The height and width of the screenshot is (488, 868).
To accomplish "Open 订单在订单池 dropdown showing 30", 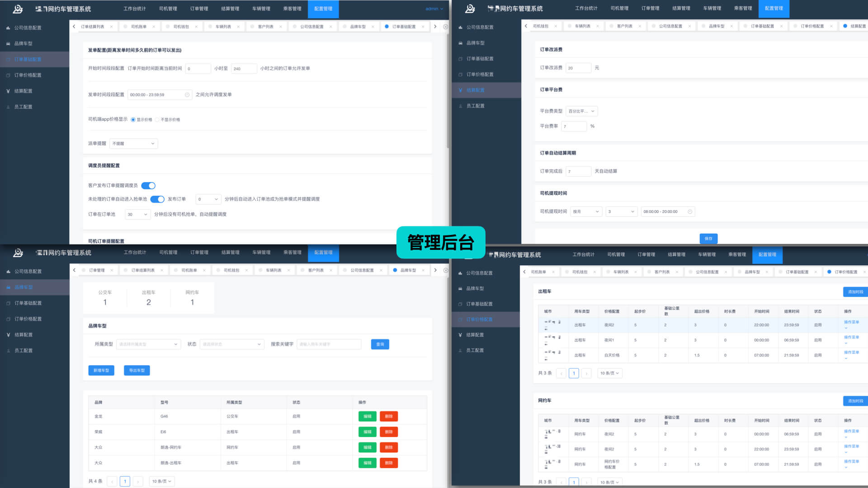I will 137,215.
